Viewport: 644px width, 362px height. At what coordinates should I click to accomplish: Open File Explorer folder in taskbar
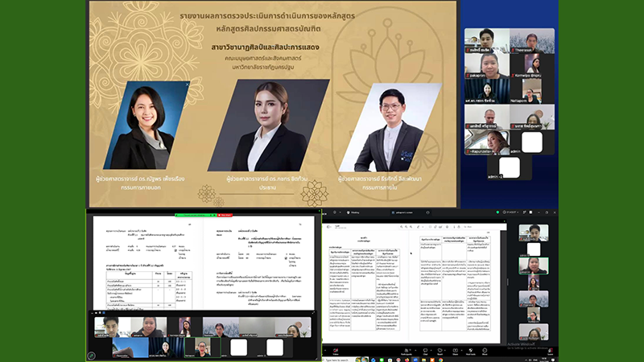[x=424, y=360]
